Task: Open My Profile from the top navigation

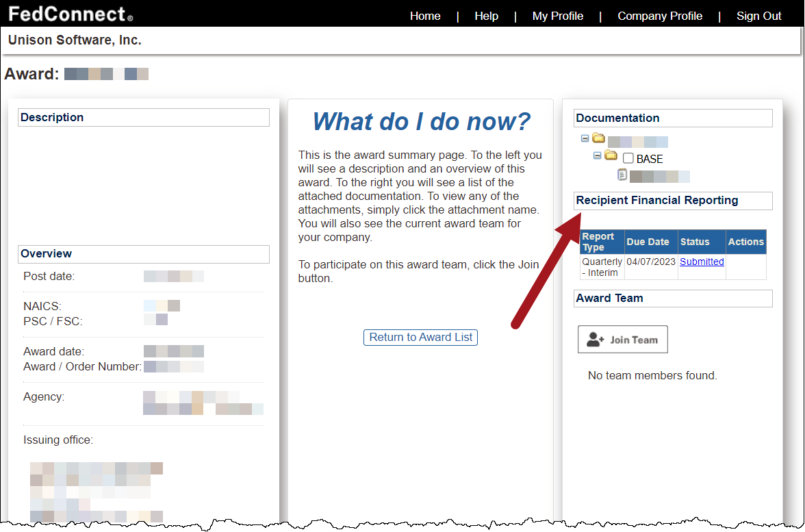Action: tap(557, 16)
